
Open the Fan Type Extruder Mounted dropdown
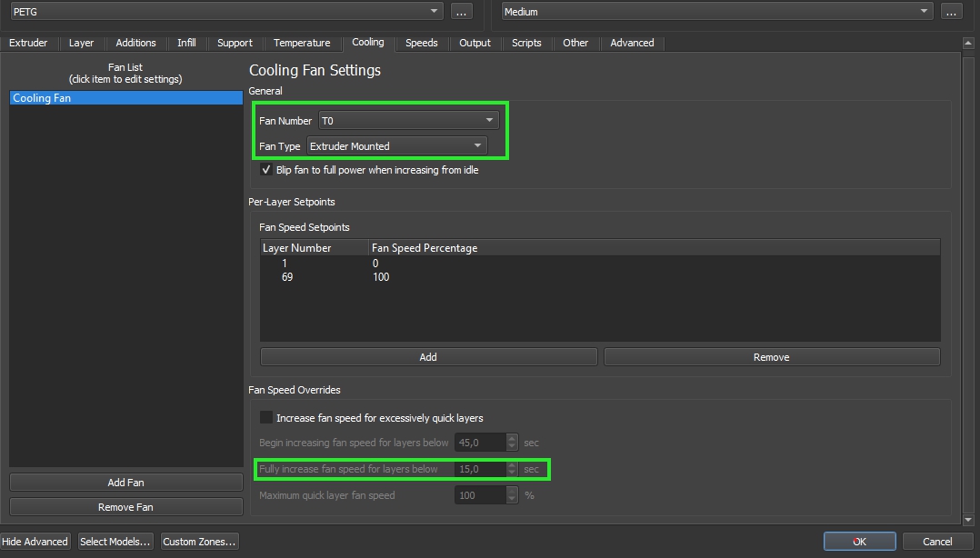click(396, 145)
